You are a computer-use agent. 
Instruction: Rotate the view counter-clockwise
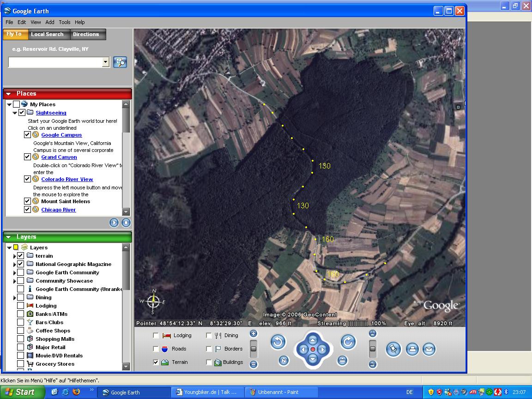[x=278, y=342]
